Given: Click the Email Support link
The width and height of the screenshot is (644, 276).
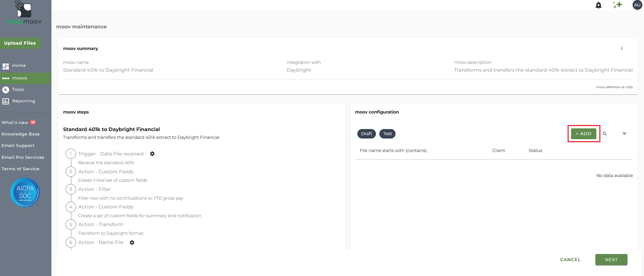Looking at the screenshot, I should click(x=18, y=146).
